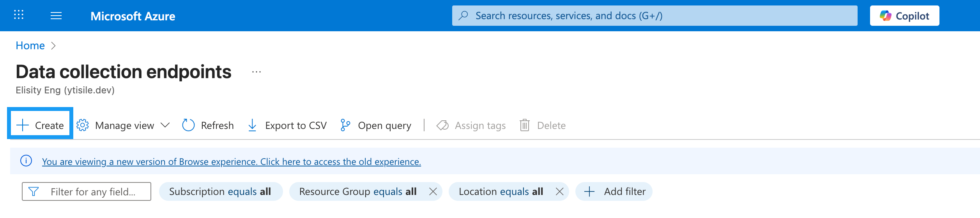Click Add filter
Image resolution: width=980 pixels, height=218 pixels.
pyautogui.click(x=614, y=191)
